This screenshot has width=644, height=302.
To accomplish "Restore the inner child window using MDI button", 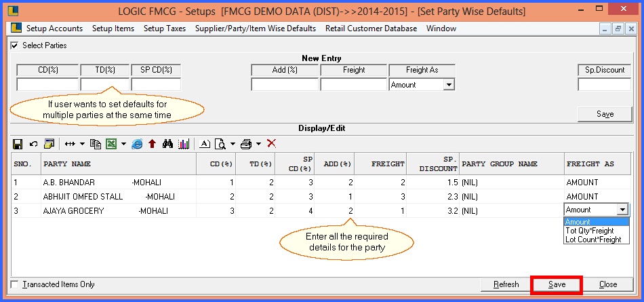I will tap(618, 29).
